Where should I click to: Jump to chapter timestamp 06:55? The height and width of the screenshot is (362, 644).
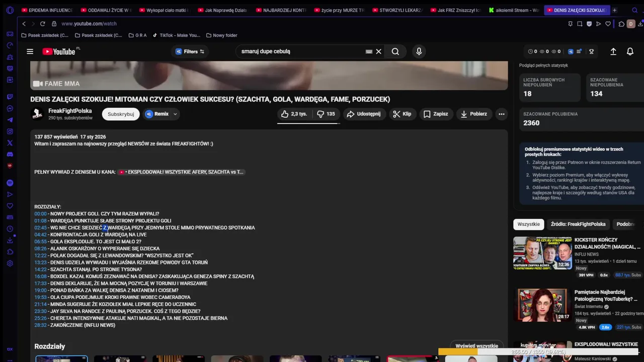coord(40,242)
